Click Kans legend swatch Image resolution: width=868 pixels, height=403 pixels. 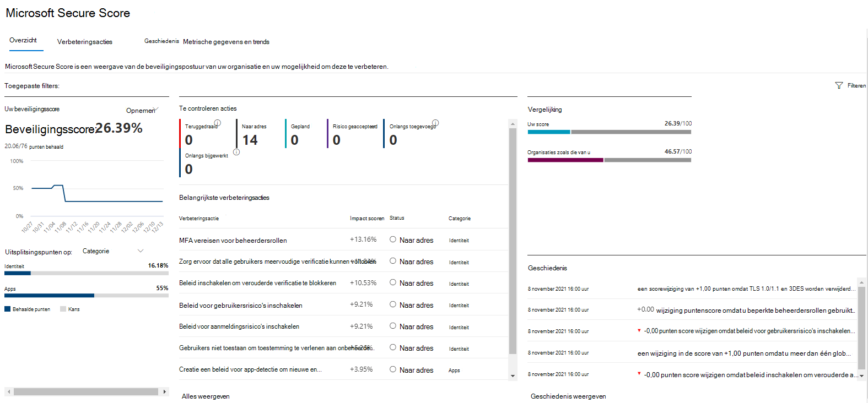pos(63,309)
